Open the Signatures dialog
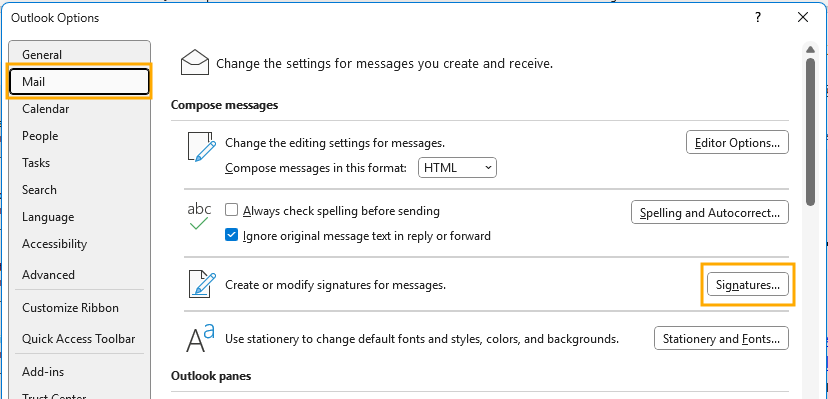Screen dimensions: 828x399 point(748,284)
